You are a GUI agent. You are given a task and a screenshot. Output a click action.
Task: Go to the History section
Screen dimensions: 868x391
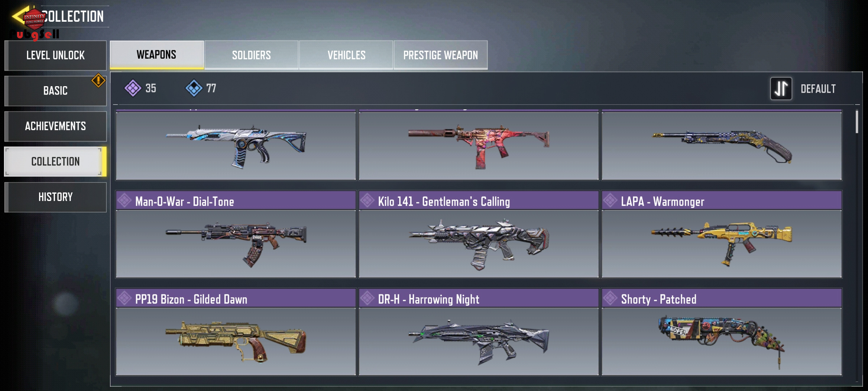[x=55, y=197]
